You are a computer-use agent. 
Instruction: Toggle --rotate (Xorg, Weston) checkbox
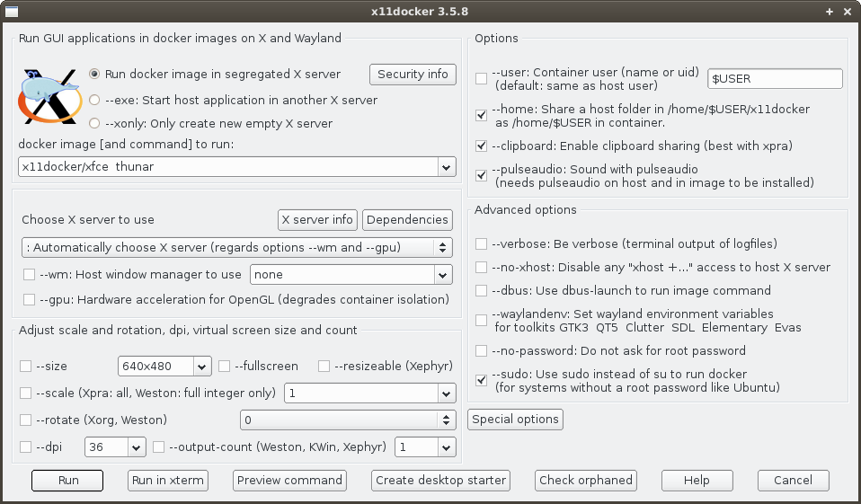26,420
